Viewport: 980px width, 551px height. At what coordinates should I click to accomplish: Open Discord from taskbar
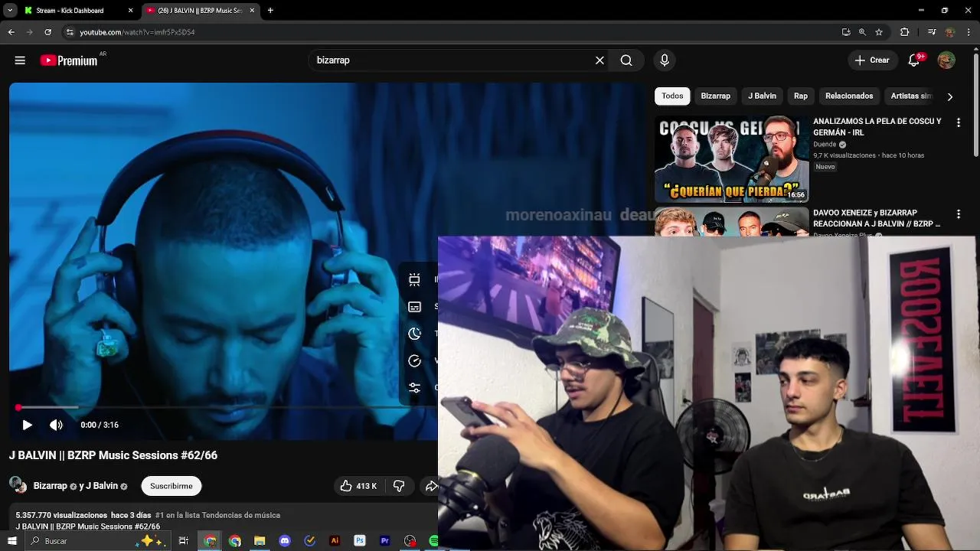(x=285, y=541)
